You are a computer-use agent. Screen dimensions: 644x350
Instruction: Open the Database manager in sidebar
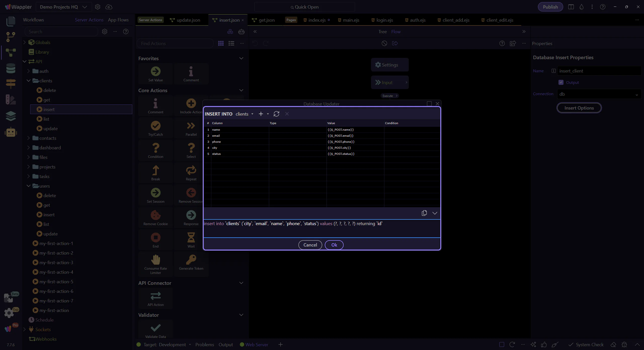click(11, 68)
